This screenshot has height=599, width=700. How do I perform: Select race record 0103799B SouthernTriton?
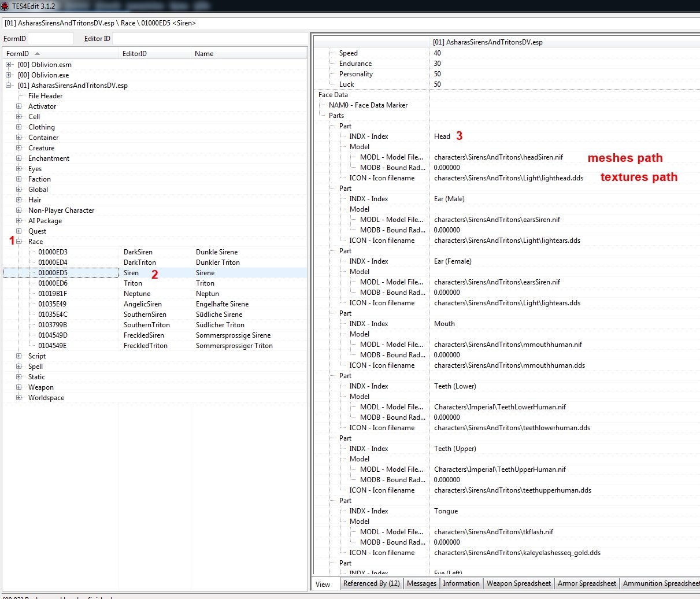click(155, 325)
